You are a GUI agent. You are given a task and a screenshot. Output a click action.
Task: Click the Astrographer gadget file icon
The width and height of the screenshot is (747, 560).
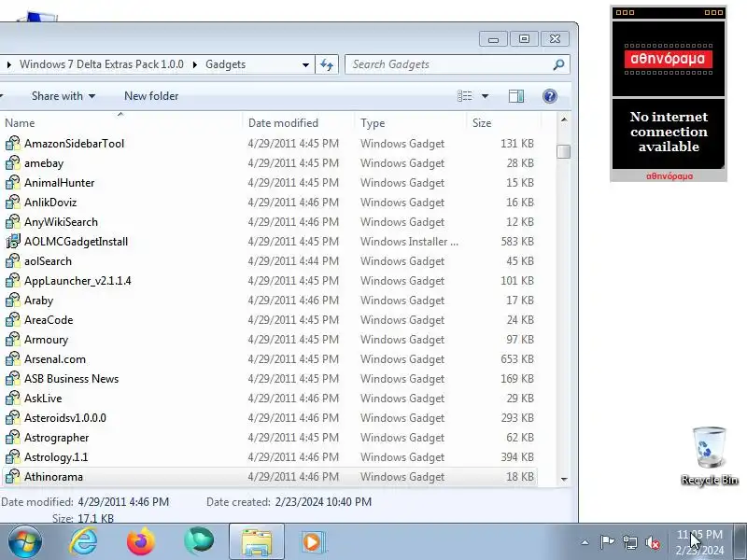tap(13, 437)
